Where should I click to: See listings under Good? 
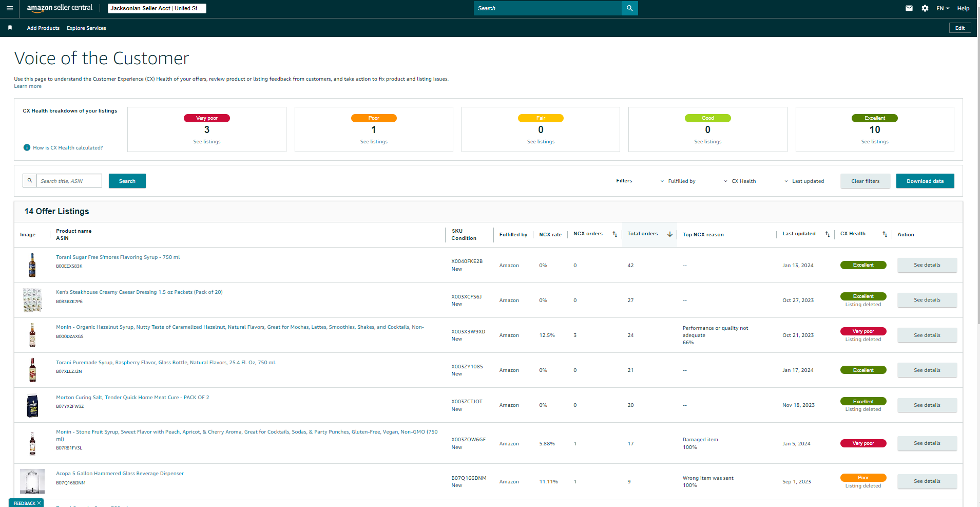click(x=708, y=142)
